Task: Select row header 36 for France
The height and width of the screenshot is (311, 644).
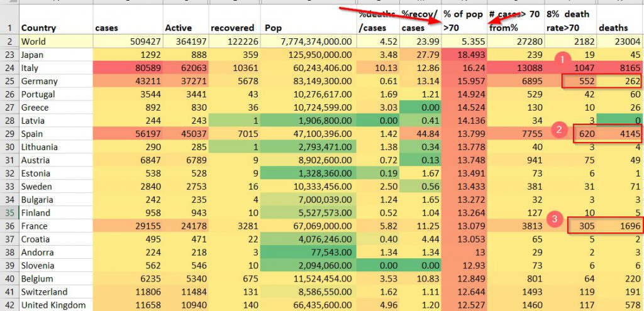Action: coord(9,226)
